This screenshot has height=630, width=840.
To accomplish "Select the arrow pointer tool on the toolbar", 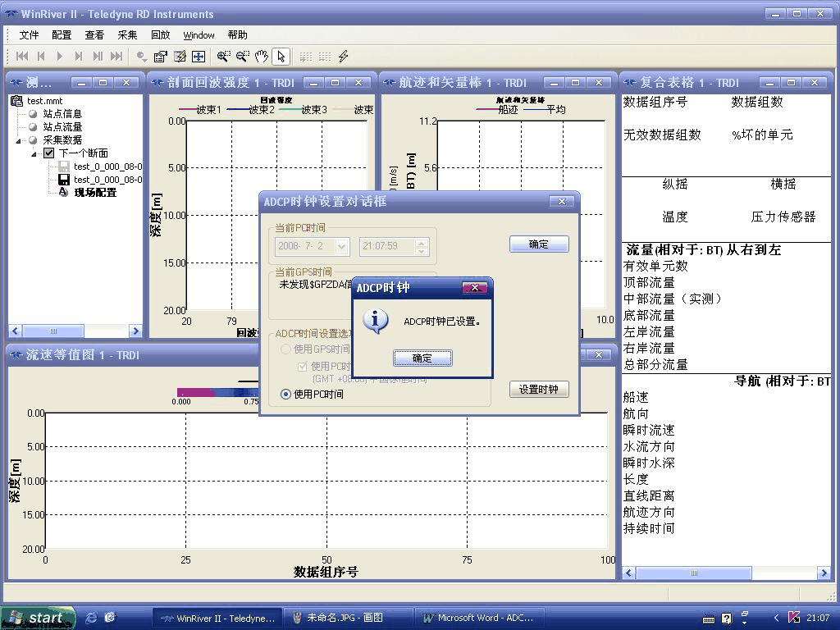I will (x=280, y=57).
